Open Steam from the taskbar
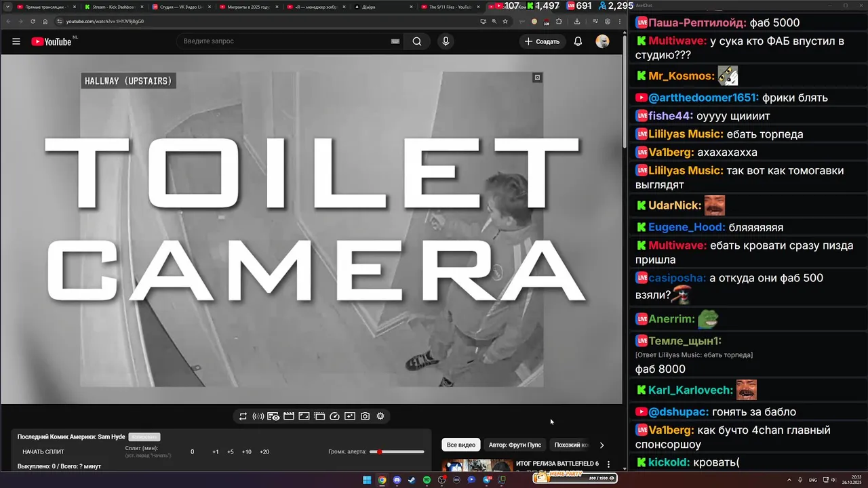 (x=412, y=480)
